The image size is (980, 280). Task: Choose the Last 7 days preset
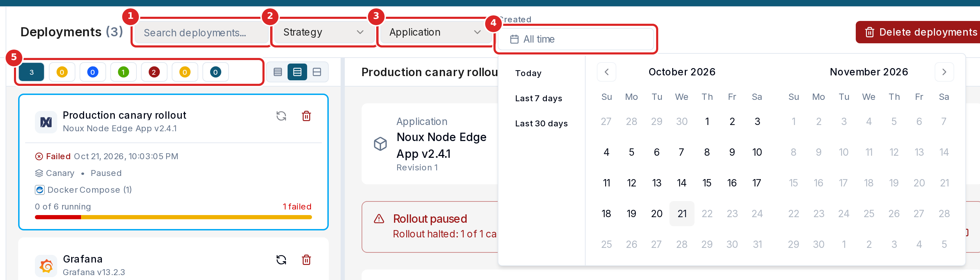(538, 98)
